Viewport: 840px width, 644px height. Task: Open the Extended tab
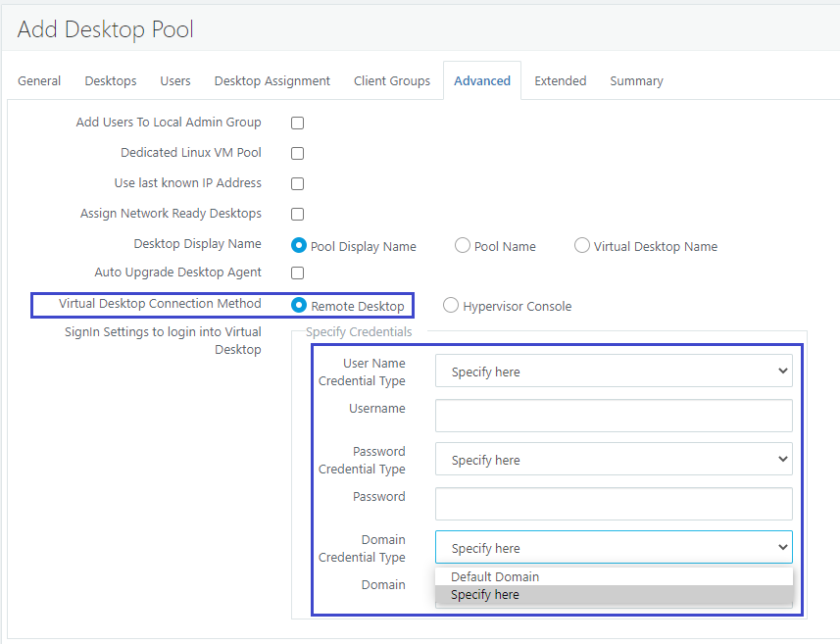pyautogui.click(x=561, y=81)
